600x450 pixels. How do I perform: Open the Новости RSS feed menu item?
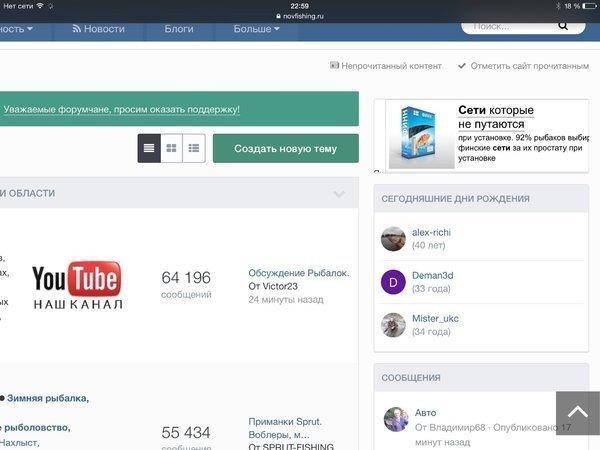98,29
